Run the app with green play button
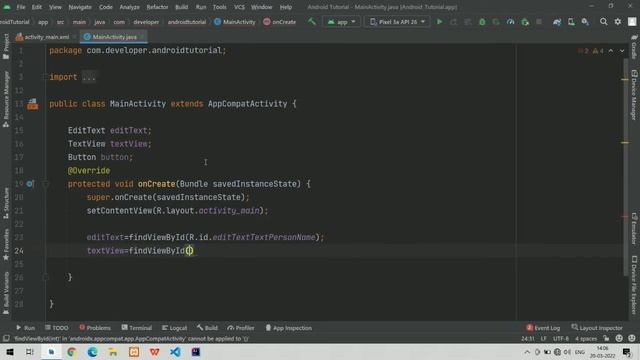This screenshot has height=360, width=640. pos(440,22)
